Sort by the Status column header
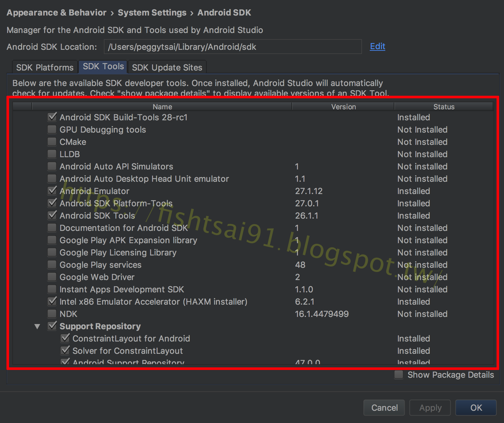 pyautogui.click(x=444, y=107)
